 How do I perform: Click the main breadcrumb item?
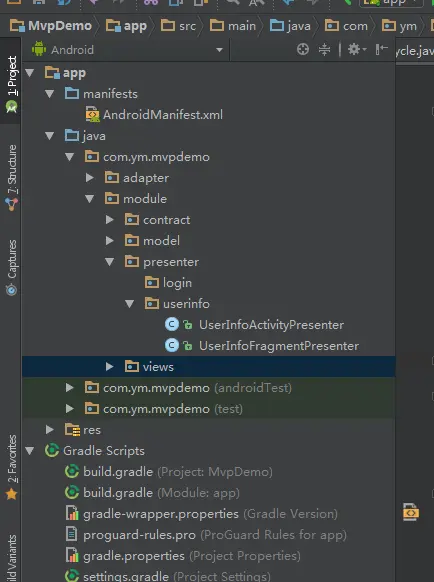(233, 26)
